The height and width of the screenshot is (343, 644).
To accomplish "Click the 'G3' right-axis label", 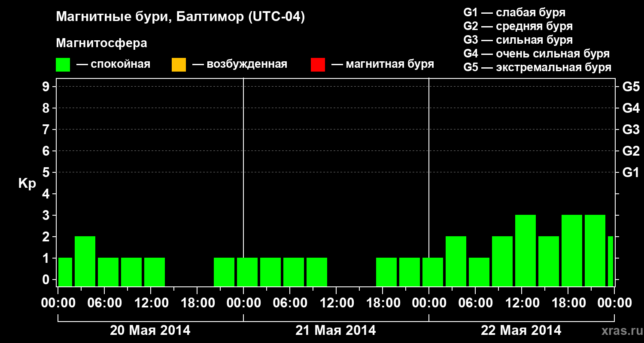I will point(631,129).
